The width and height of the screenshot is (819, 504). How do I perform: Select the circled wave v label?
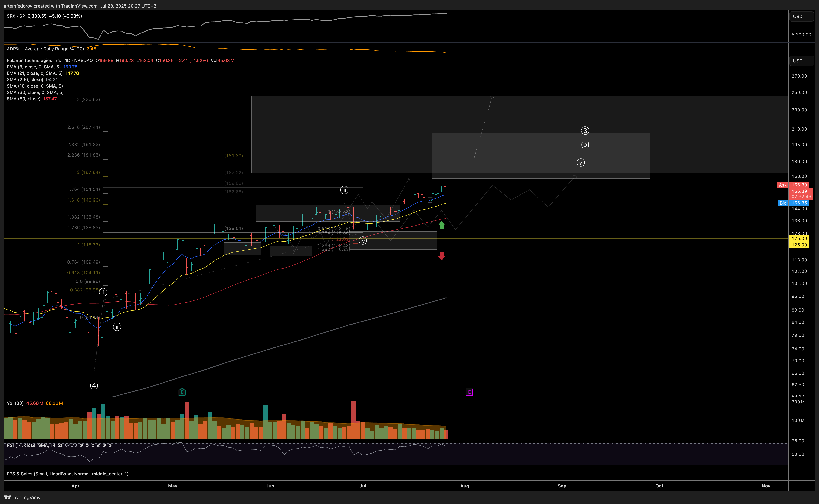[581, 163]
